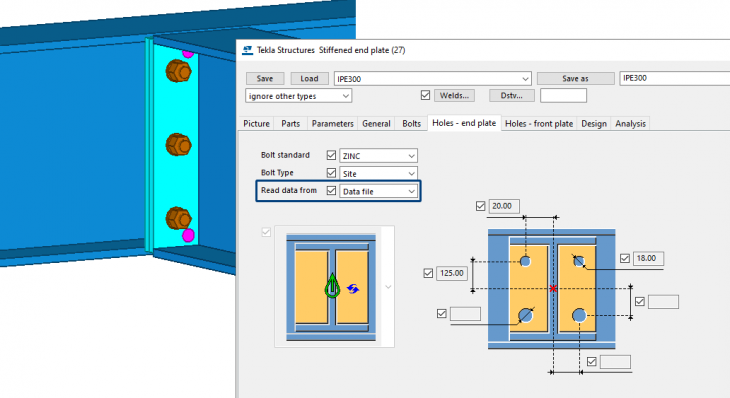Viewport: 730px width, 398px height.
Task: Toggle checkbox next to 125.00 field
Action: click(428, 273)
